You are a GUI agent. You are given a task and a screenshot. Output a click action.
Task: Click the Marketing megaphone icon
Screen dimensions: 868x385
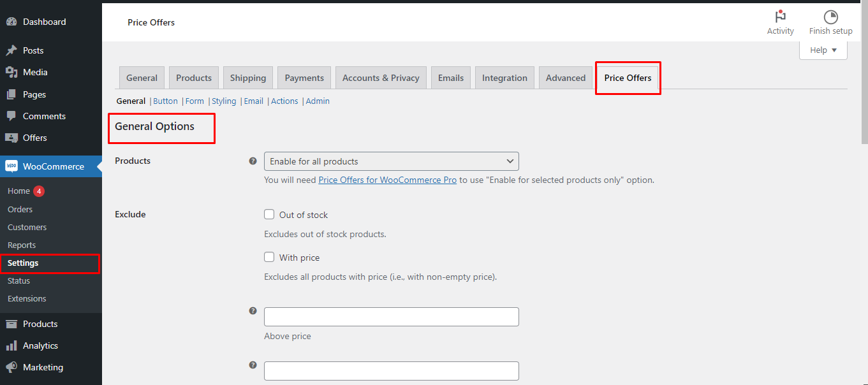pyautogui.click(x=11, y=367)
